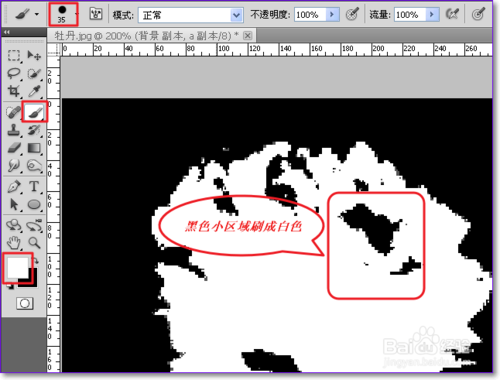The width and height of the screenshot is (500, 380).
Task: Enable airbrush mode
Action: point(452,14)
